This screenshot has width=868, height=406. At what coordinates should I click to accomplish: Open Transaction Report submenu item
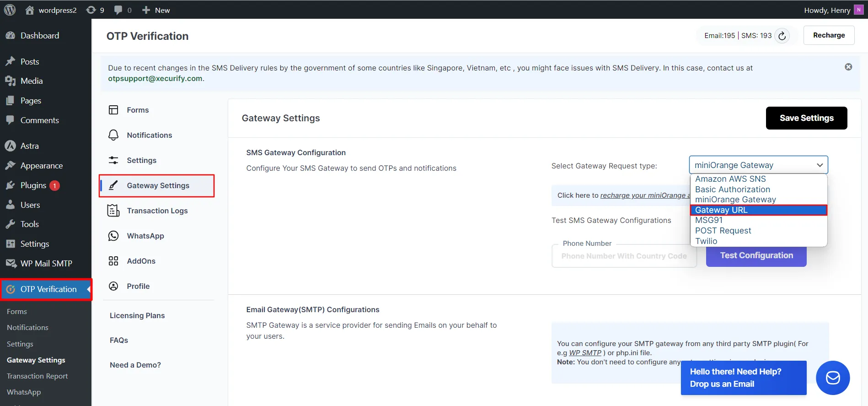(x=37, y=376)
